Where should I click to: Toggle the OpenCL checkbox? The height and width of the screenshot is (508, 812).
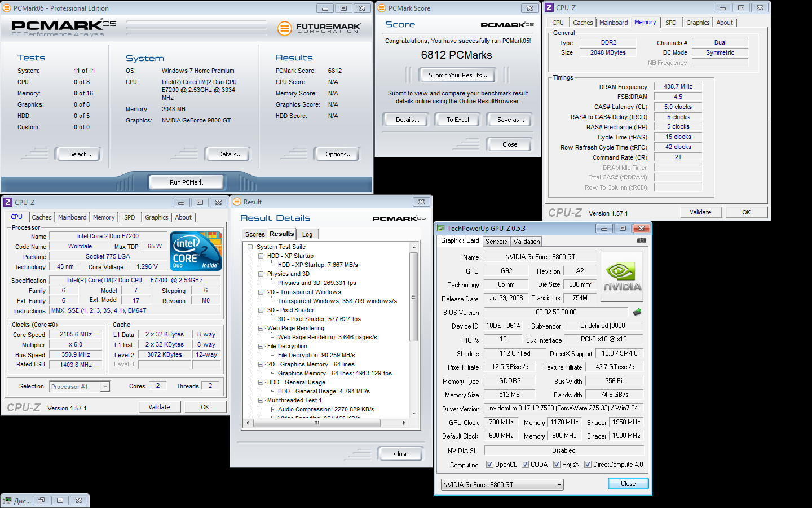click(490, 465)
